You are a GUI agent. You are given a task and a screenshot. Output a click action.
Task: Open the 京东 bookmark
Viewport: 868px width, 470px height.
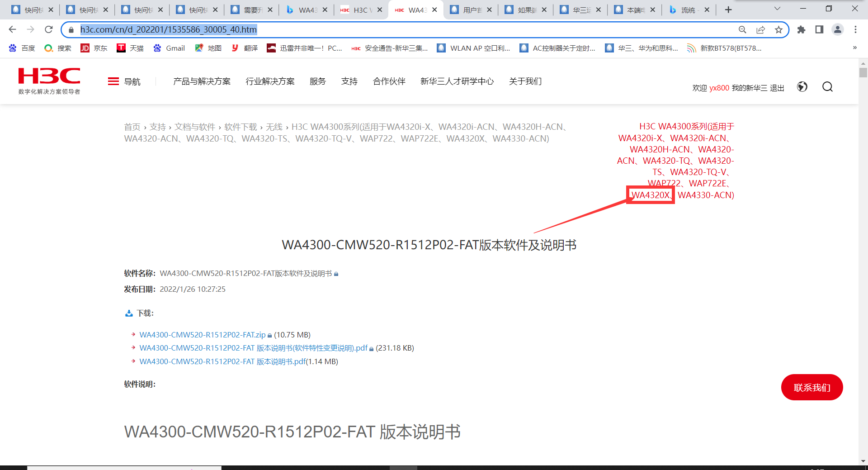pos(94,48)
